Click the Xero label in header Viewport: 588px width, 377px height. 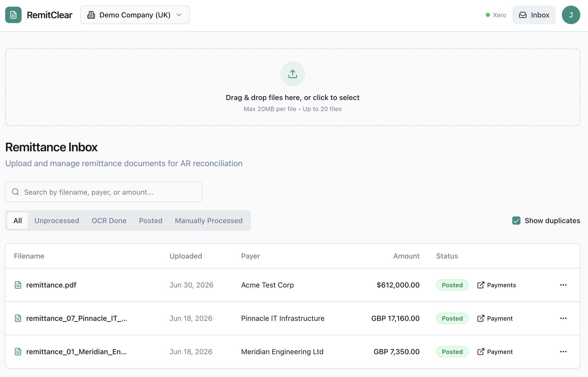(500, 15)
